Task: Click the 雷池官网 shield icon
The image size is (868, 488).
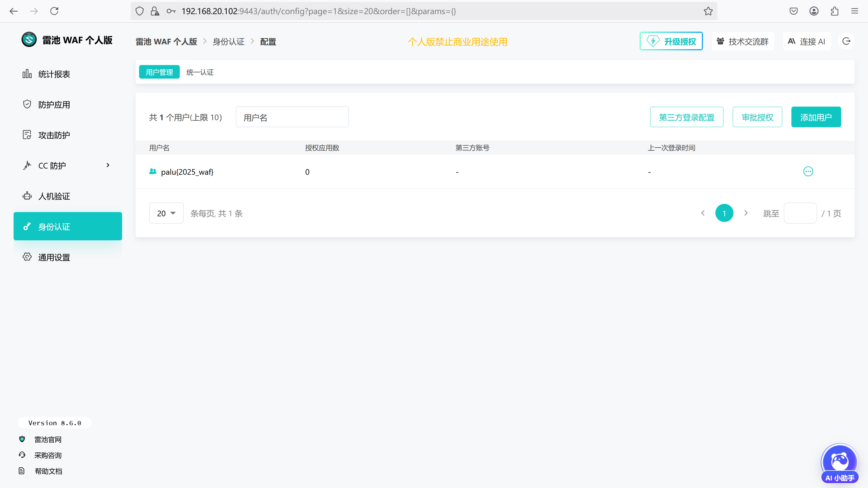Action: (x=22, y=439)
